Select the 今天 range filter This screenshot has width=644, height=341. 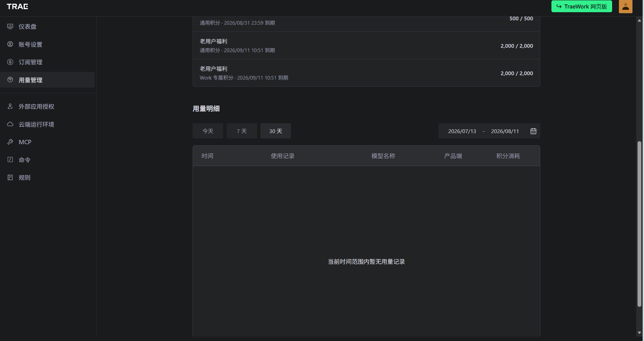208,131
